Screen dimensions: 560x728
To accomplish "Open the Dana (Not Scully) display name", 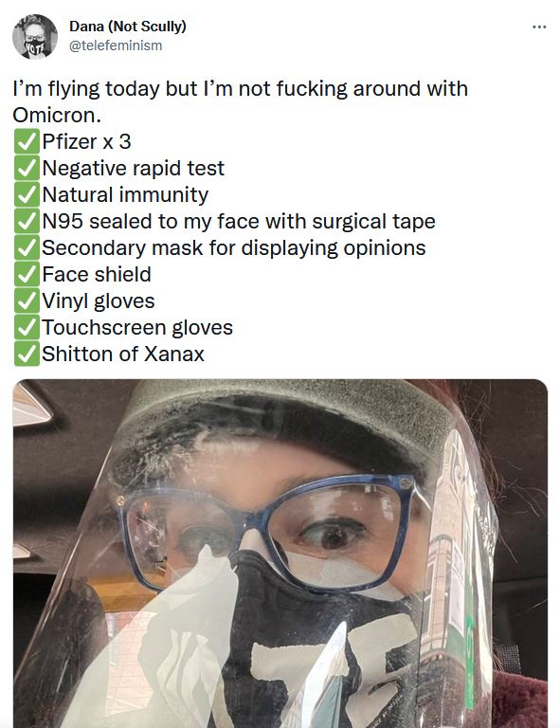I will (x=128, y=26).
